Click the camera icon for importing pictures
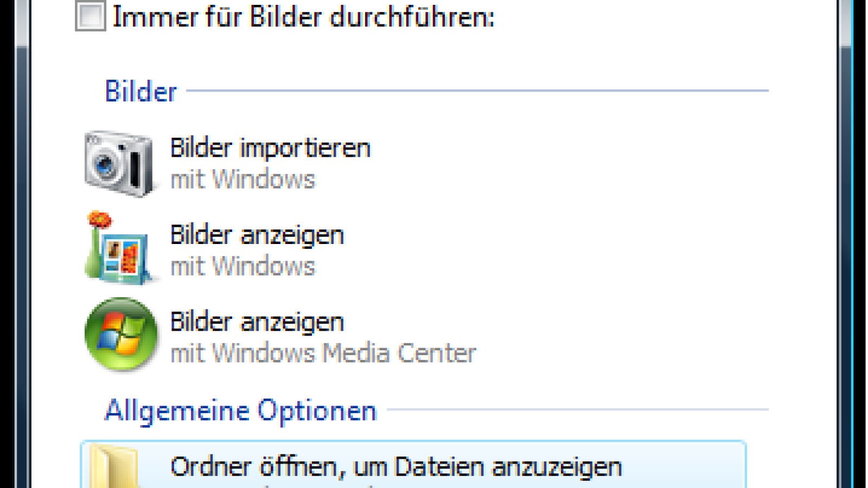The image size is (868, 488). 119,163
